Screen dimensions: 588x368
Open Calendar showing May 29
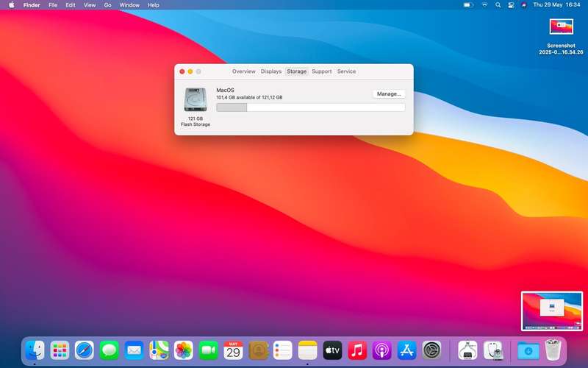click(233, 350)
